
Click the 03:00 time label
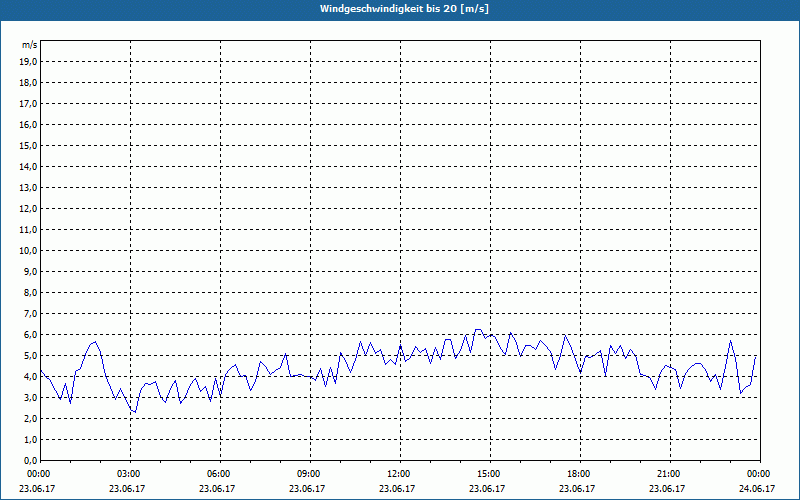coord(129,474)
